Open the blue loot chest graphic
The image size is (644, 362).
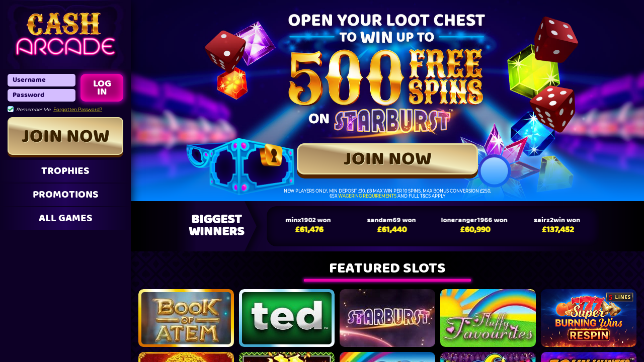pyautogui.click(x=240, y=166)
